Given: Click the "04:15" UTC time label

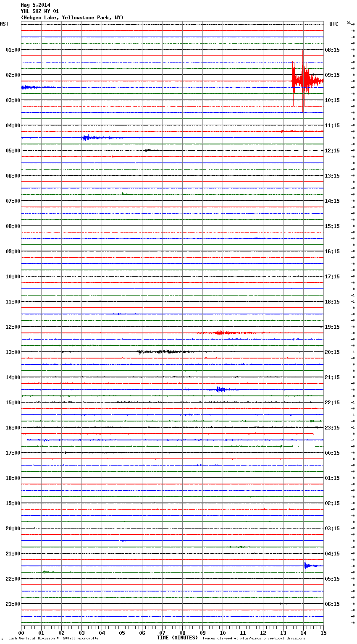Looking at the screenshot, I should click(332, 554).
